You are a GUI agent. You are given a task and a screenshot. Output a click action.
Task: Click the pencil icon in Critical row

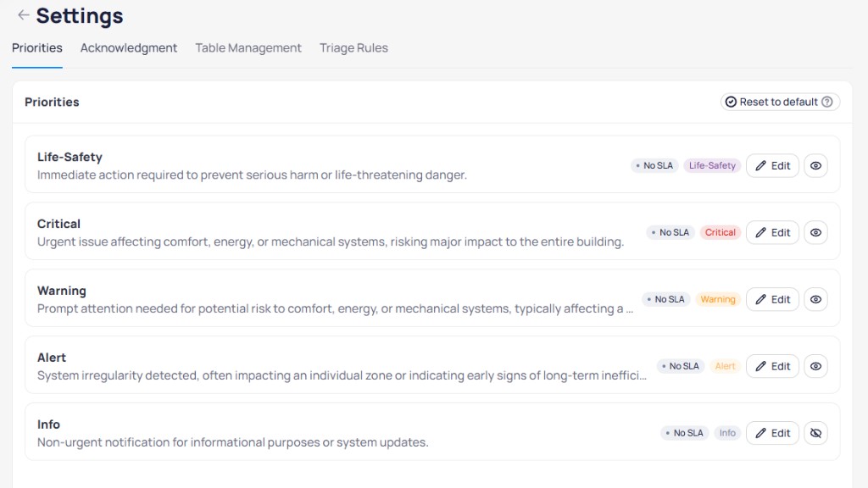coord(761,232)
